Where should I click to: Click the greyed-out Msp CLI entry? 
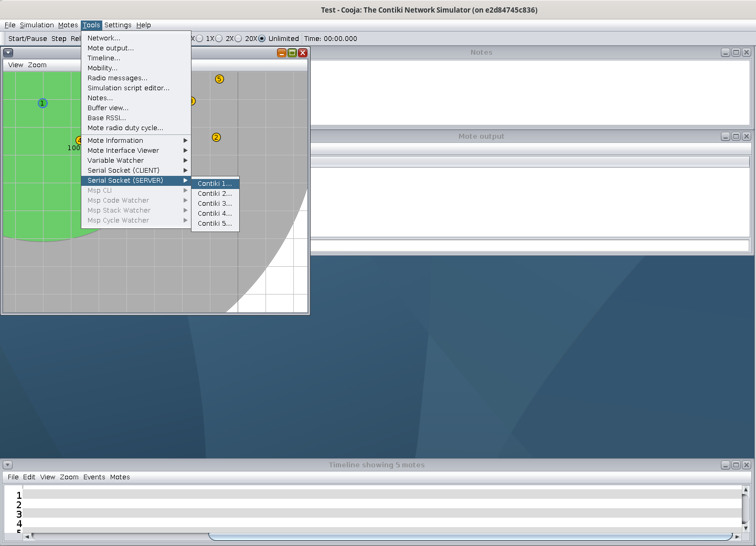[136, 191]
